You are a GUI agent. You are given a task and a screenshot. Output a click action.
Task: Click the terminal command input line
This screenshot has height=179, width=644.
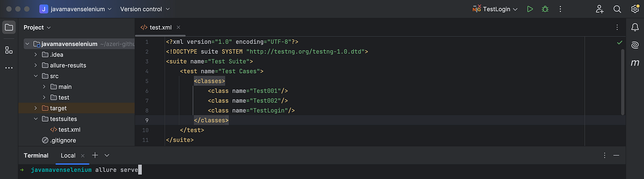[x=322, y=170]
